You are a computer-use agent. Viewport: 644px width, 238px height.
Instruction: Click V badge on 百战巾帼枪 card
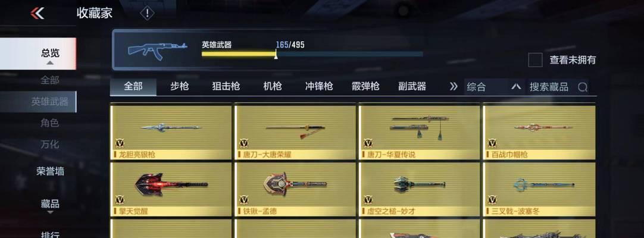(x=492, y=143)
